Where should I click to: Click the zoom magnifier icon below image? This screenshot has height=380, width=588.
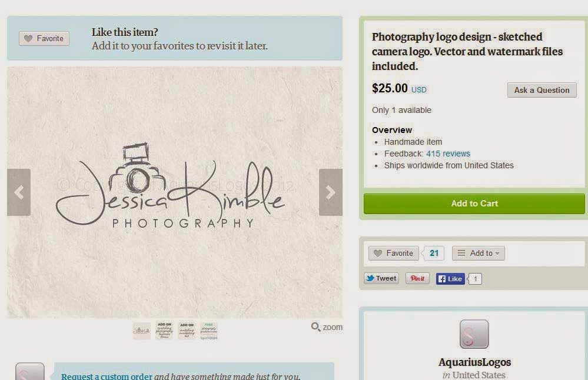pos(315,327)
